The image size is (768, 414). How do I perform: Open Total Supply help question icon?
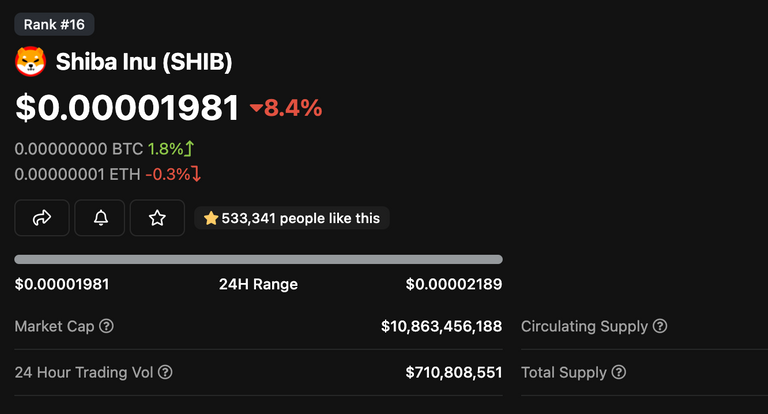[x=619, y=372]
